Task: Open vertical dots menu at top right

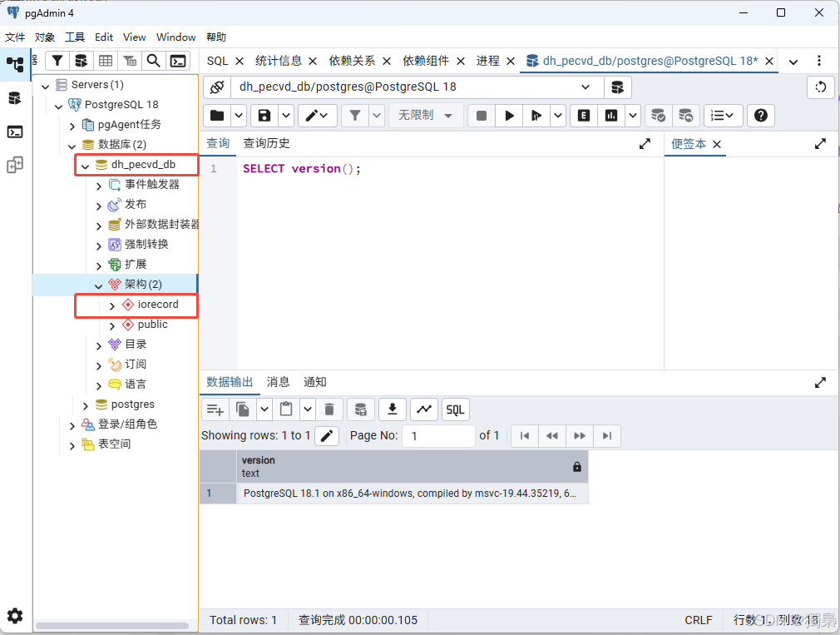Action: [x=819, y=61]
